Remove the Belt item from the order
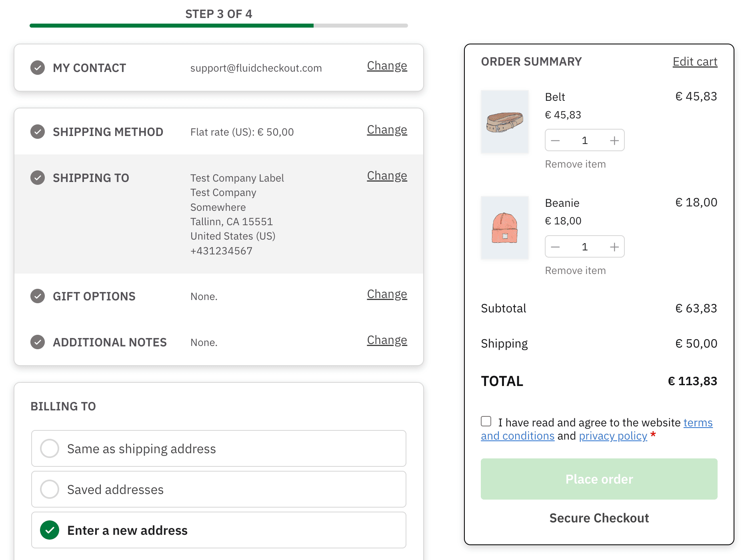Image resolution: width=748 pixels, height=560 pixels. coord(575,164)
